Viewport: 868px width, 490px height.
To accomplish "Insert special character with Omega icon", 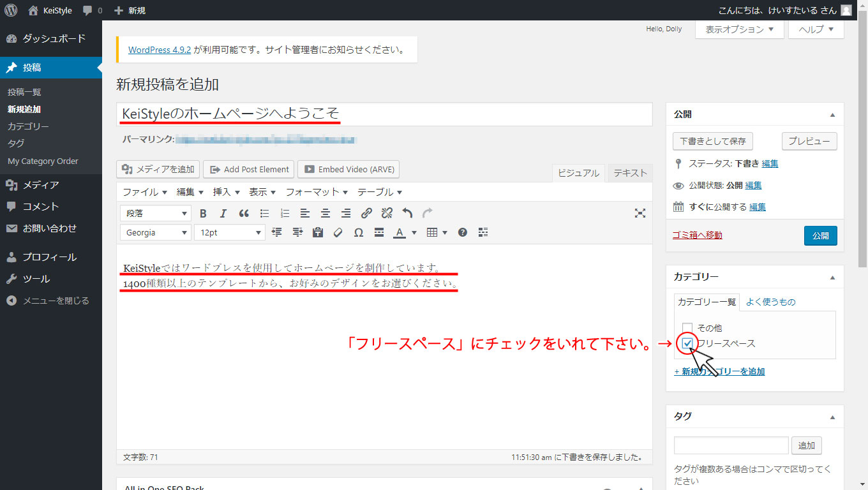I will (x=359, y=233).
